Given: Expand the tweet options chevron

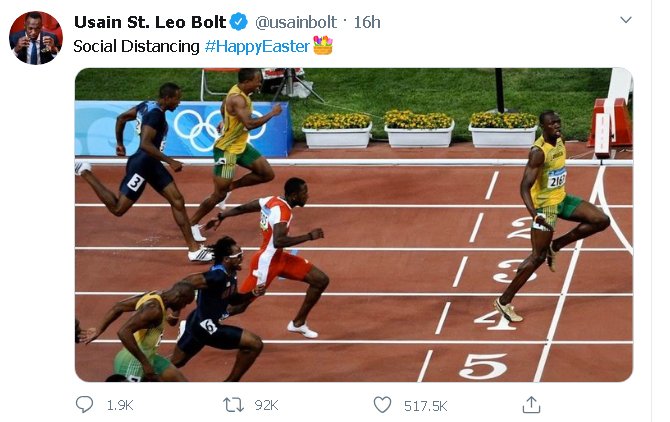Looking at the screenshot, I should pyautogui.click(x=626, y=20).
